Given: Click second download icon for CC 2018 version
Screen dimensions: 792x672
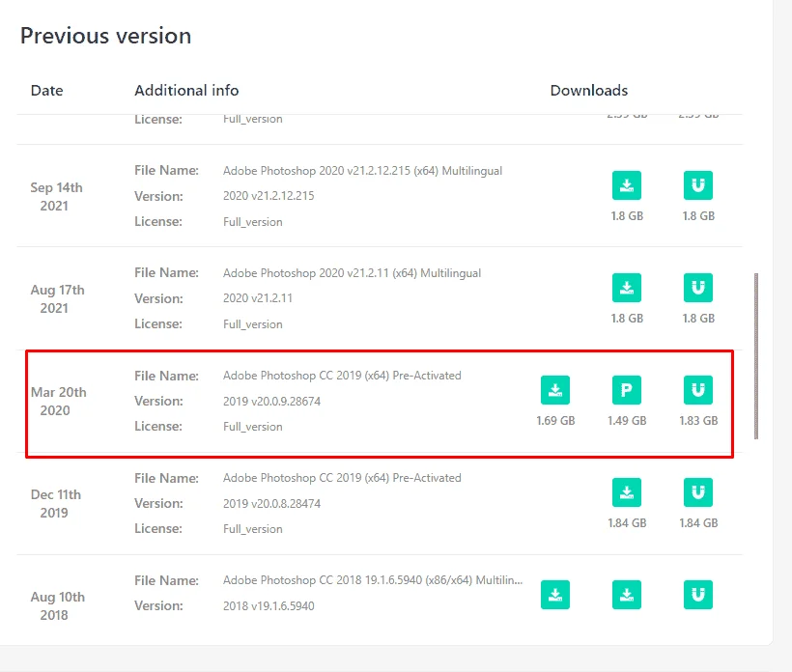Looking at the screenshot, I should click(x=626, y=595).
